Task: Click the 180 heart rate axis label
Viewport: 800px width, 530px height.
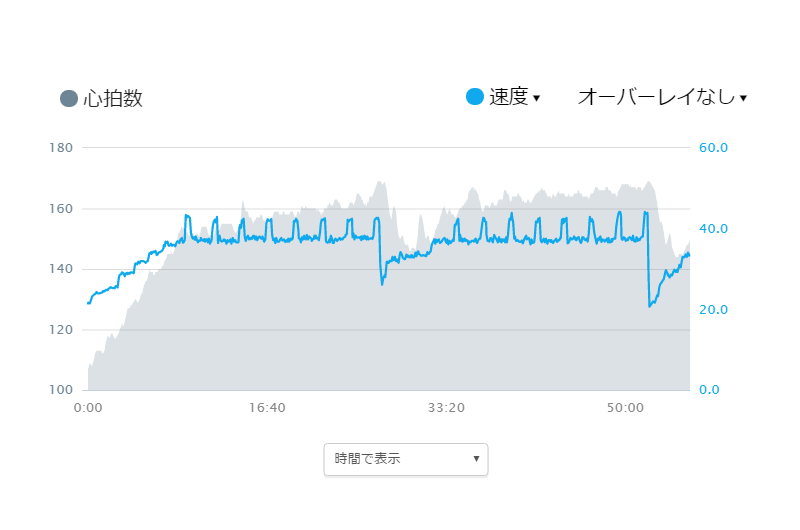Action: pos(61,148)
